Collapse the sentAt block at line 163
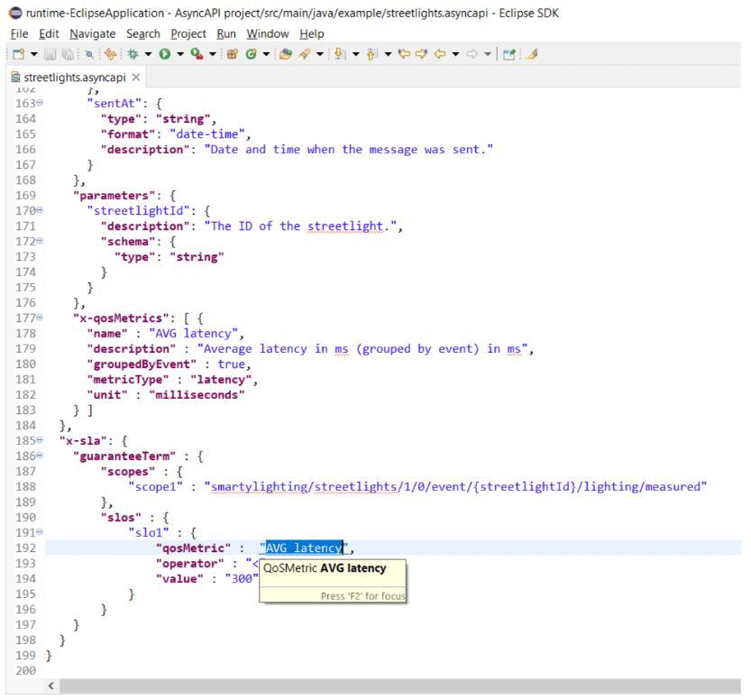 tap(40, 103)
